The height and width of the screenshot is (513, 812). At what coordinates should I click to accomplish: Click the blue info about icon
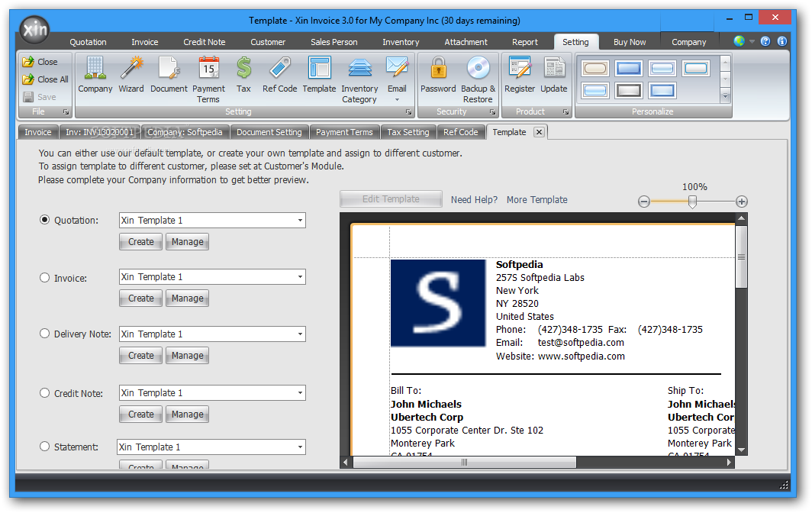click(782, 41)
